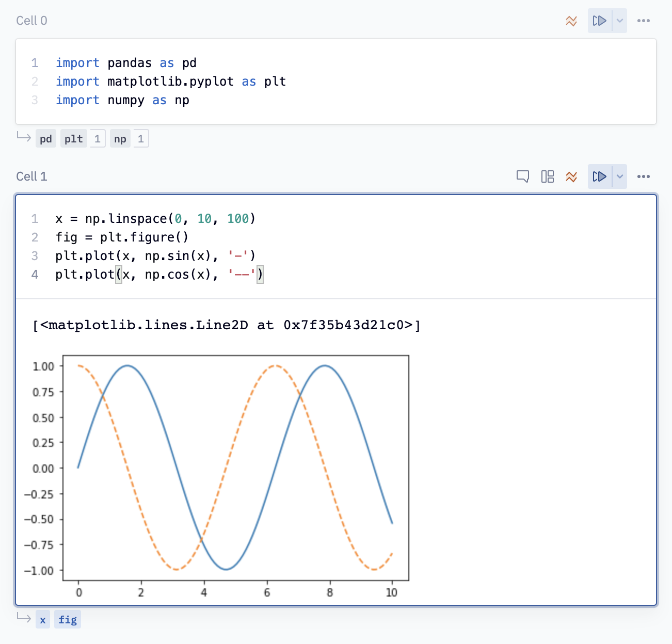672x644 pixels.
Task: Expand the reference count next to np
Action: pyautogui.click(x=141, y=138)
